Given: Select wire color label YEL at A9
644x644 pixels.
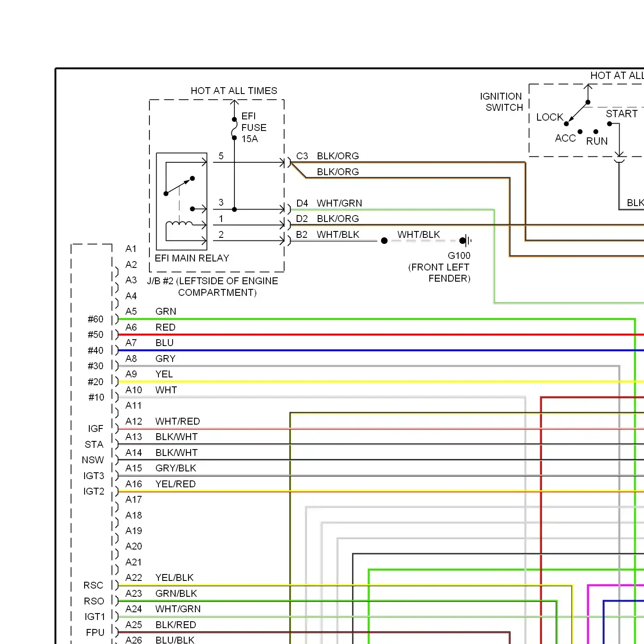Looking at the screenshot, I should coord(164,374).
